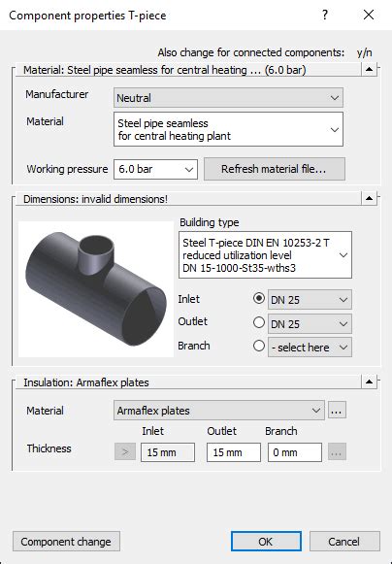Open the Building type dropdown

pyautogui.click(x=265, y=255)
